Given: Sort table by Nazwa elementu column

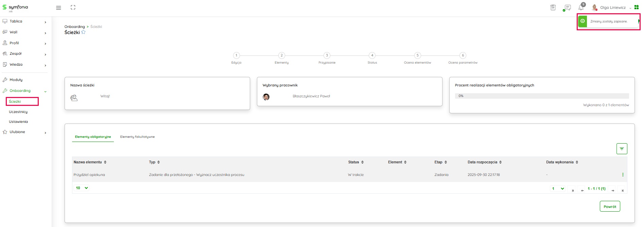Looking at the screenshot, I should [90, 162].
